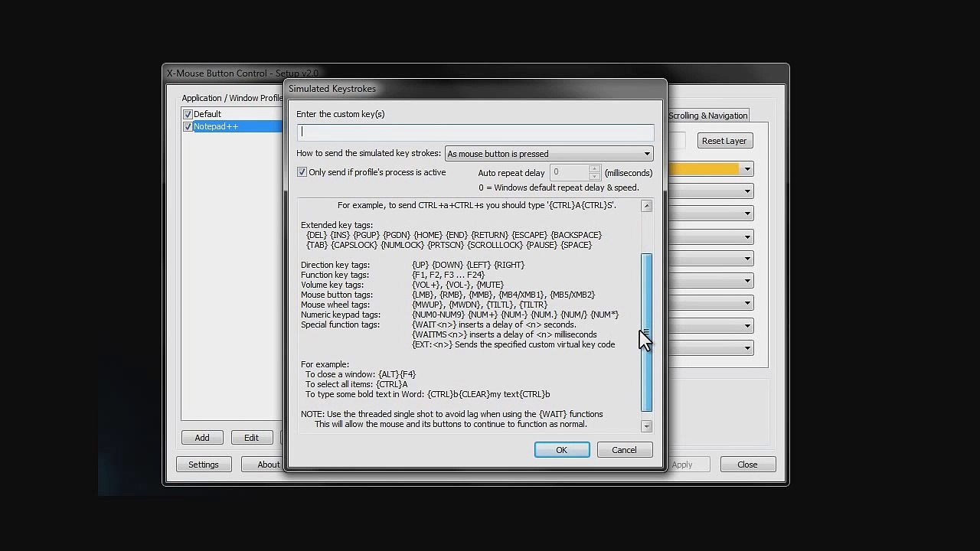The width and height of the screenshot is (980, 551).
Task: Click Add in the X-Mouse Button Control window
Action: pyautogui.click(x=202, y=438)
